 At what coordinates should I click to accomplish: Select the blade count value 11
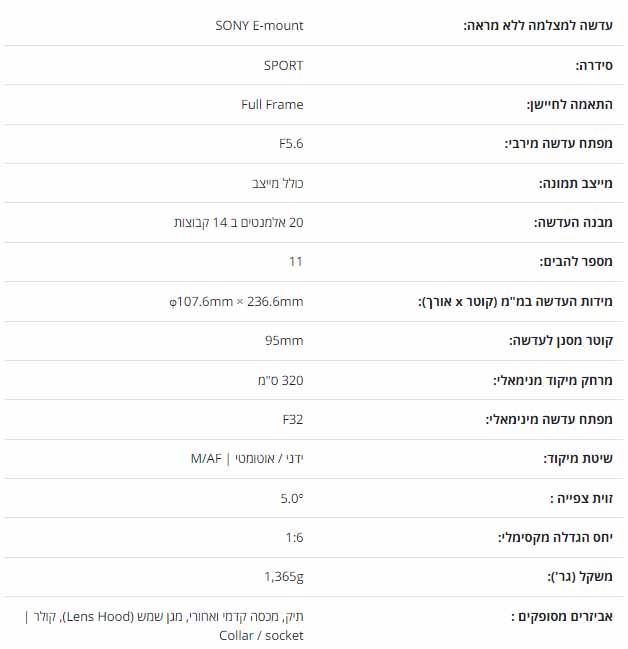click(296, 262)
